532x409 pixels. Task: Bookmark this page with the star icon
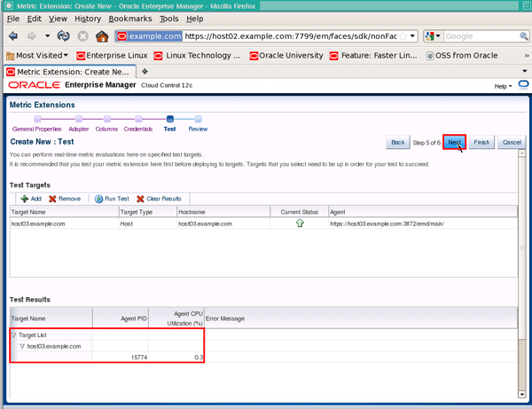pyautogui.click(x=403, y=36)
